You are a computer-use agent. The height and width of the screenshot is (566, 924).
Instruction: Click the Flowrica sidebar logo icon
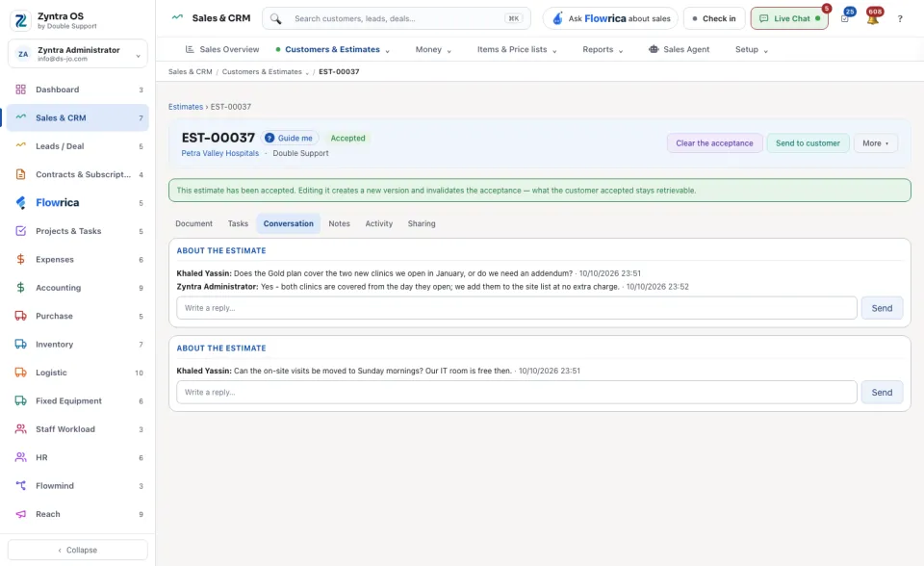20,203
